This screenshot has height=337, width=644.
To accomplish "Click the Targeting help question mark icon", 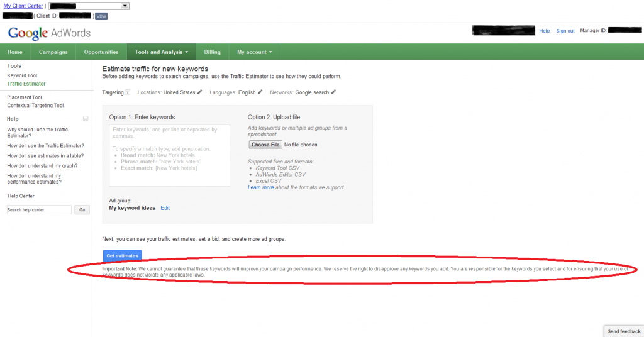I will tap(127, 92).
